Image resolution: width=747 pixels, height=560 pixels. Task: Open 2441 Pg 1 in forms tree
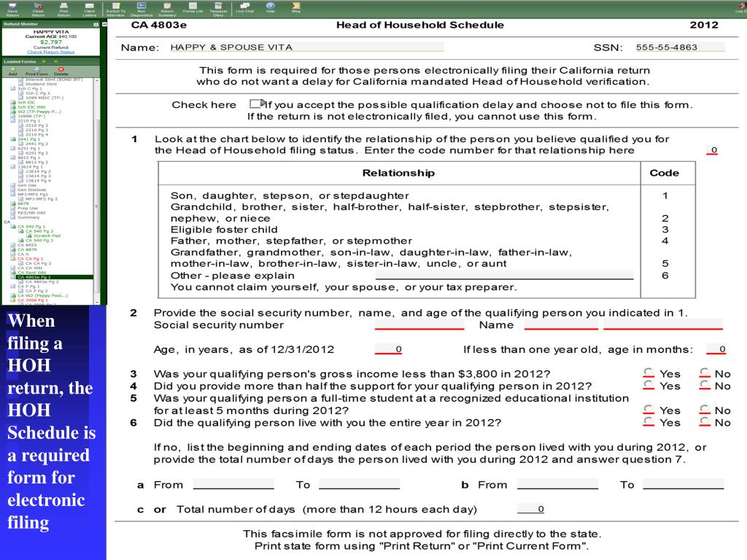(x=28, y=139)
